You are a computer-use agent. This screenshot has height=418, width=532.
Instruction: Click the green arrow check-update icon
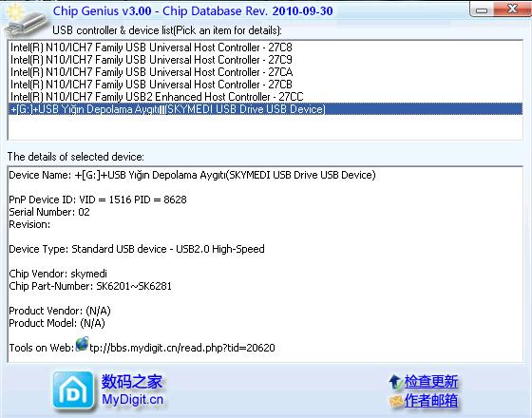(395, 382)
